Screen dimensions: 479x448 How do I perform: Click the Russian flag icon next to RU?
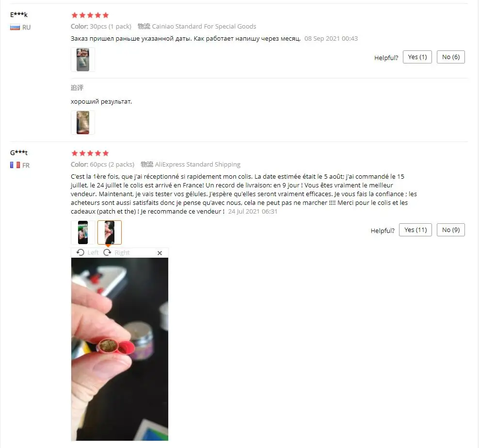(15, 28)
